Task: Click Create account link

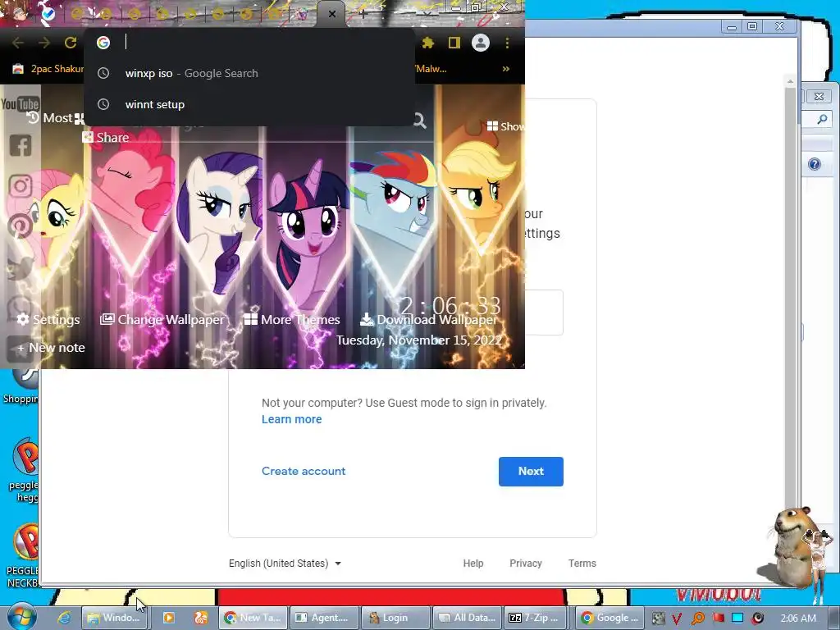Action: click(304, 471)
